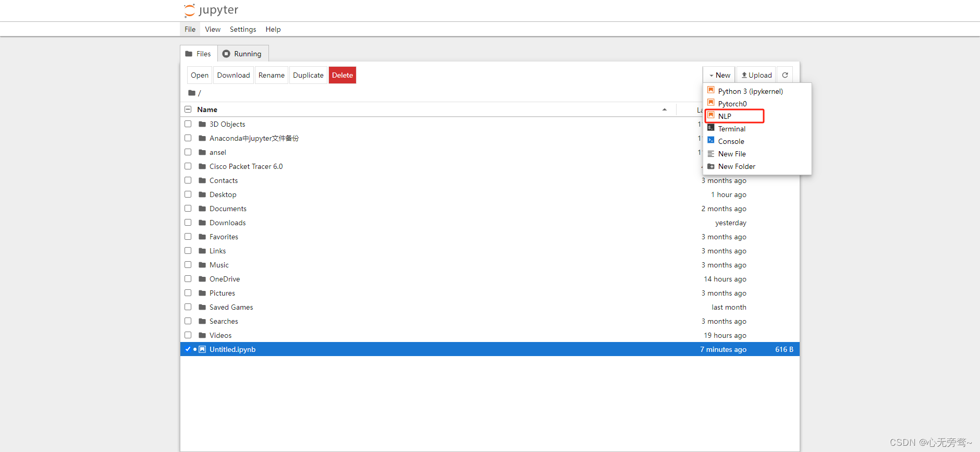Screen dimensions: 980x452
Task: Check the box for Downloads
Action: pos(188,223)
